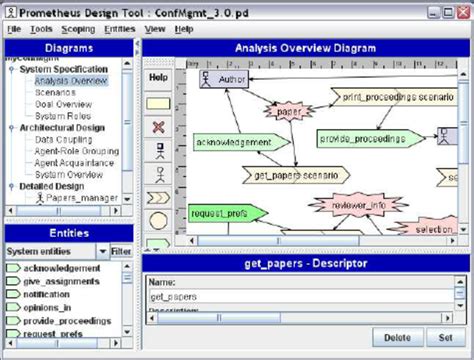Click the actor node right of provide_proceedings

coord(448,136)
